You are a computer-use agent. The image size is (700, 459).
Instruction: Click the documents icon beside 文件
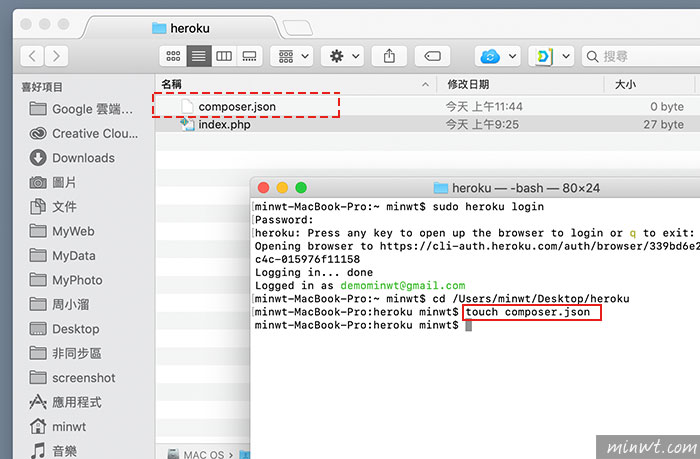pyautogui.click(x=38, y=206)
